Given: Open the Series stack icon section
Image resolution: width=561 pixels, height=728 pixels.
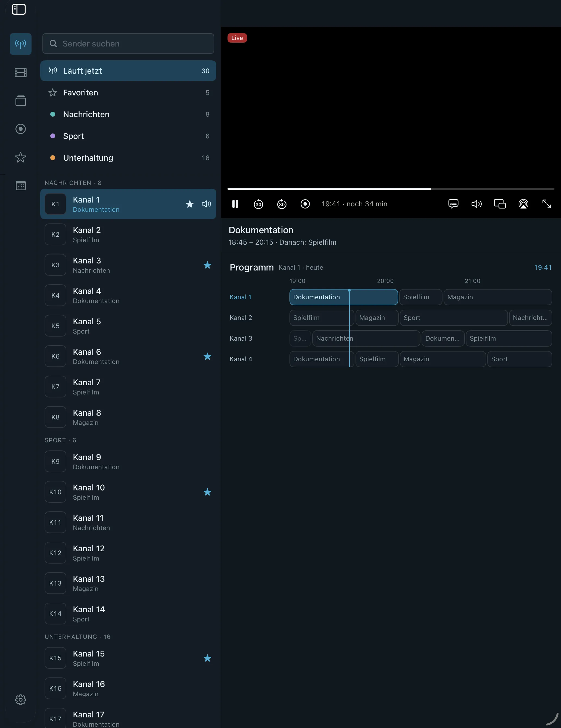Looking at the screenshot, I should [x=21, y=100].
